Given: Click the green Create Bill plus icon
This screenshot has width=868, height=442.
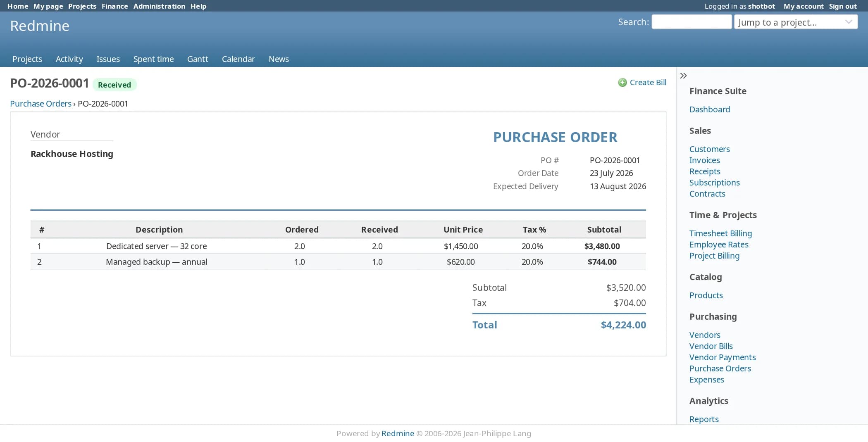Looking at the screenshot, I should pos(622,83).
